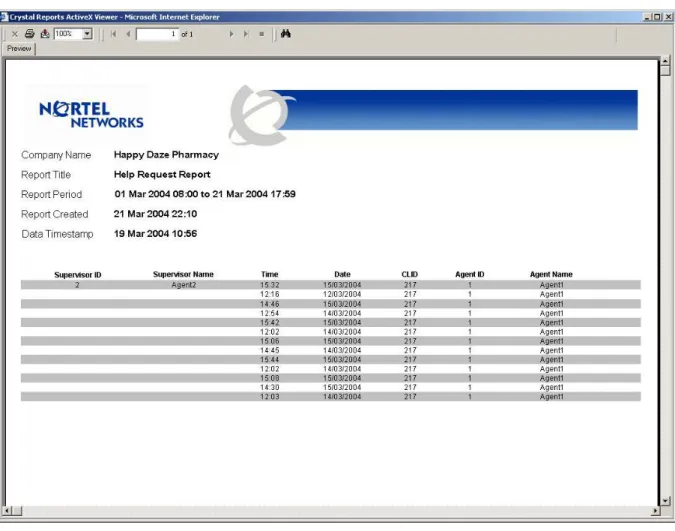Minimize the Internet Explorer window
The width and height of the screenshot is (675, 531).
click(647, 17)
